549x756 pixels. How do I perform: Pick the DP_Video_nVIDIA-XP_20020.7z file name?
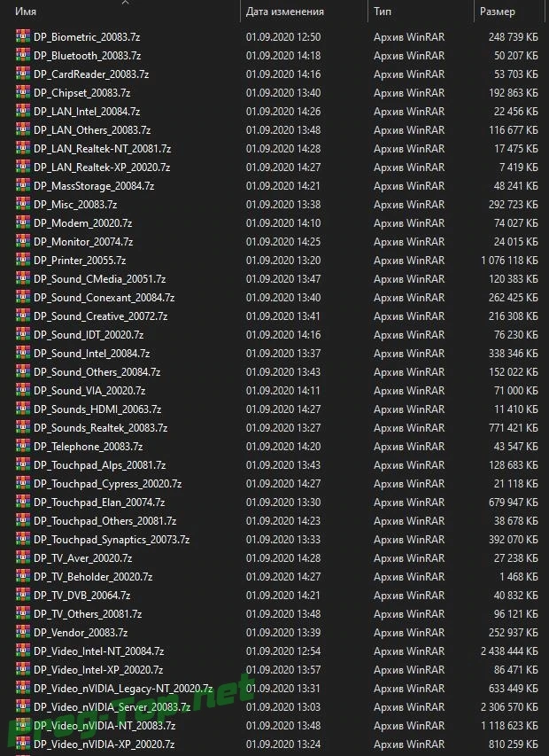point(104,744)
